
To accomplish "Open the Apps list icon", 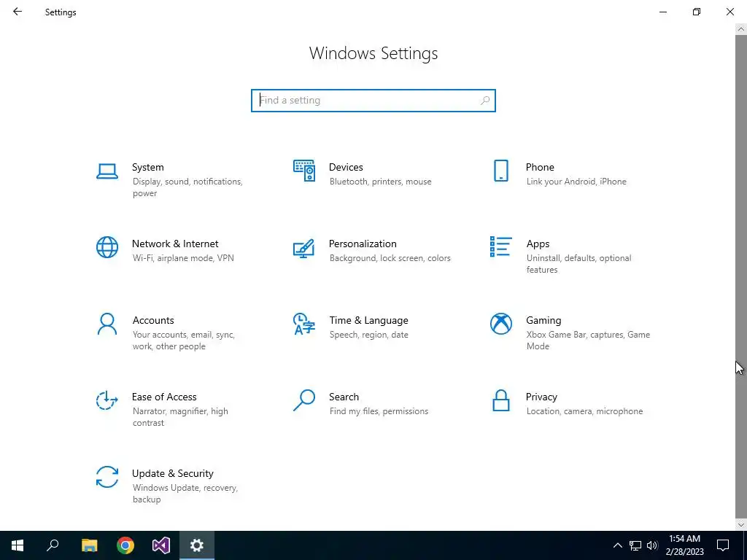I will tap(500, 246).
